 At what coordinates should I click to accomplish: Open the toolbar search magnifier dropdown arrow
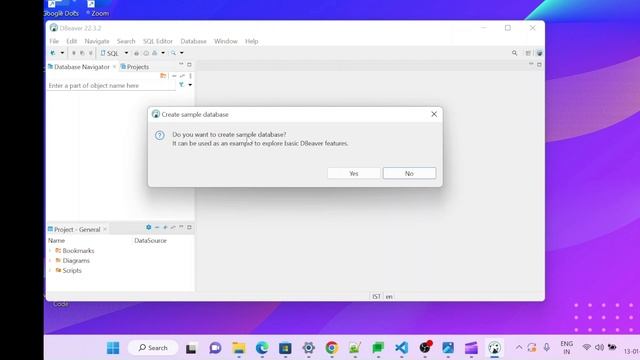182,53
